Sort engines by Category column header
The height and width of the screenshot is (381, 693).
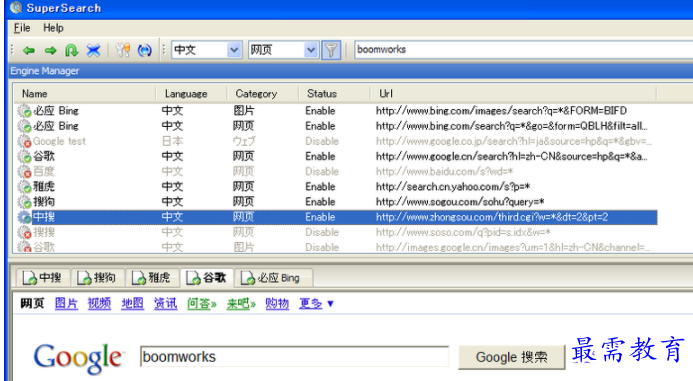coord(263,94)
